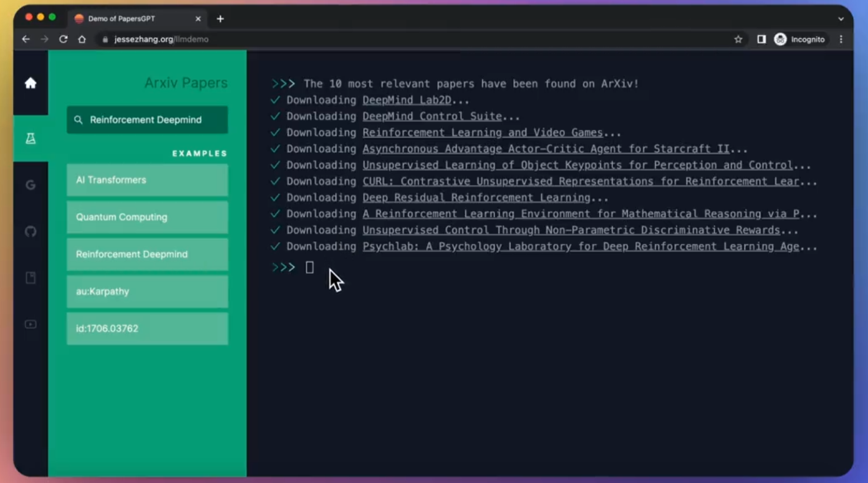The image size is (868, 483).
Task: Click the '10 most relevant papers' message
Action: click(471, 84)
